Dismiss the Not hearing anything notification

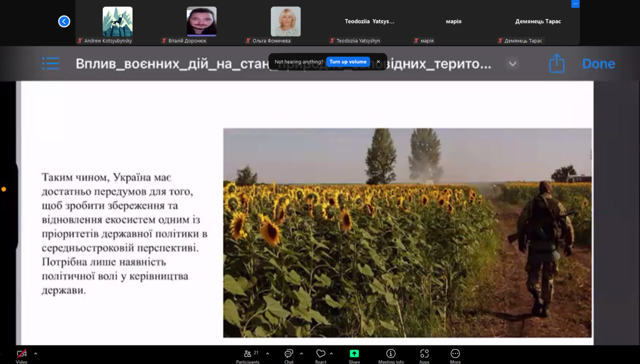[378, 62]
